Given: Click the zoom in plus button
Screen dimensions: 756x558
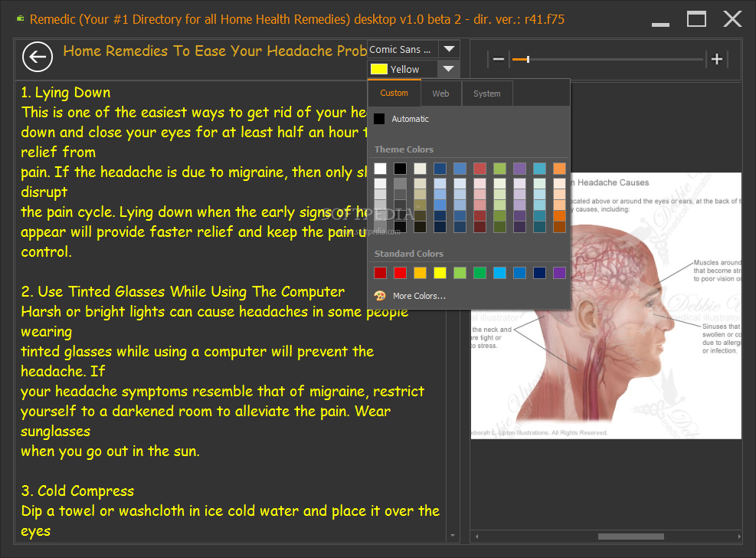Looking at the screenshot, I should (716, 59).
